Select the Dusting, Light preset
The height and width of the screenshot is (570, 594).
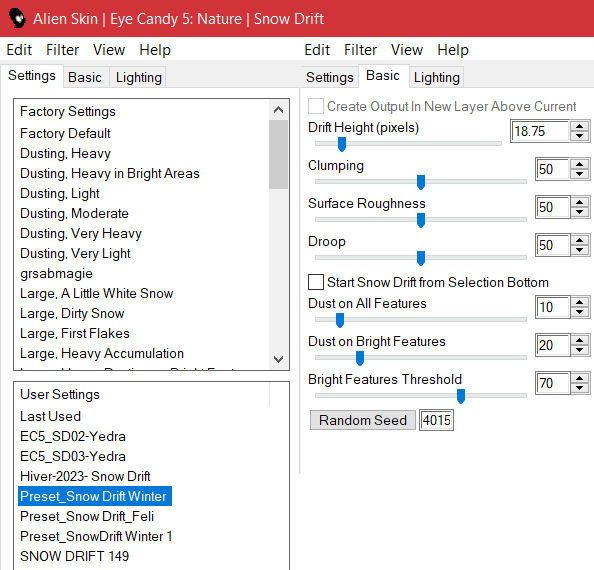coord(59,194)
